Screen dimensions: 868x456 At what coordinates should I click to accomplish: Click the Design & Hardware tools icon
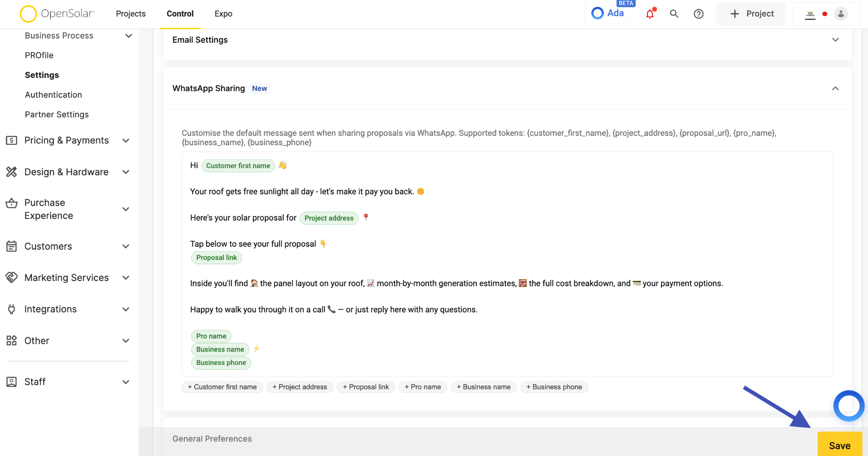pos(11,172)
